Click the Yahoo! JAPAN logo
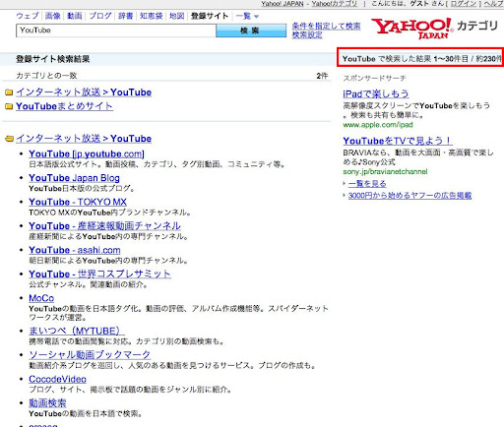 click(412, 29)
